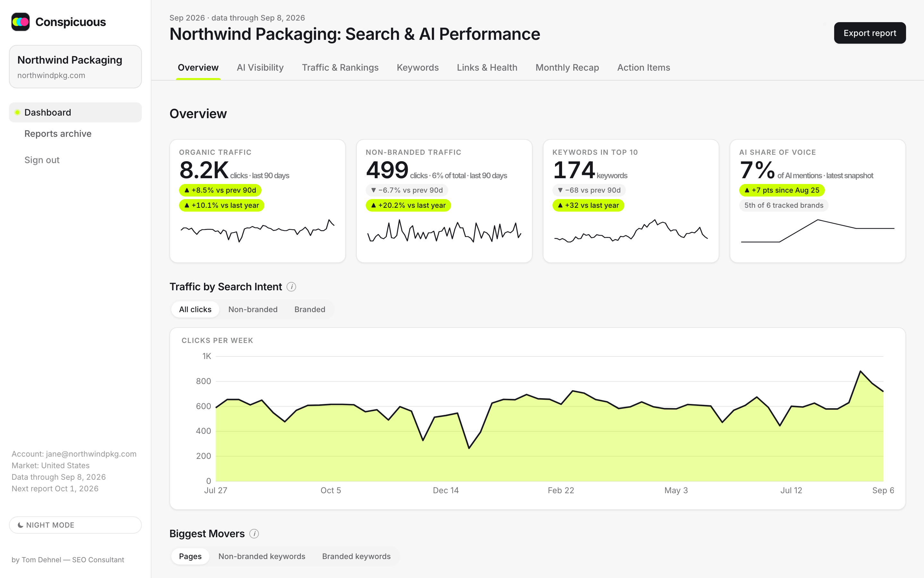This screenshot has width=924, height=578.
Task: Switch to the AI Visibility tab
Action: pyautogui.click(x=260, y=68)
